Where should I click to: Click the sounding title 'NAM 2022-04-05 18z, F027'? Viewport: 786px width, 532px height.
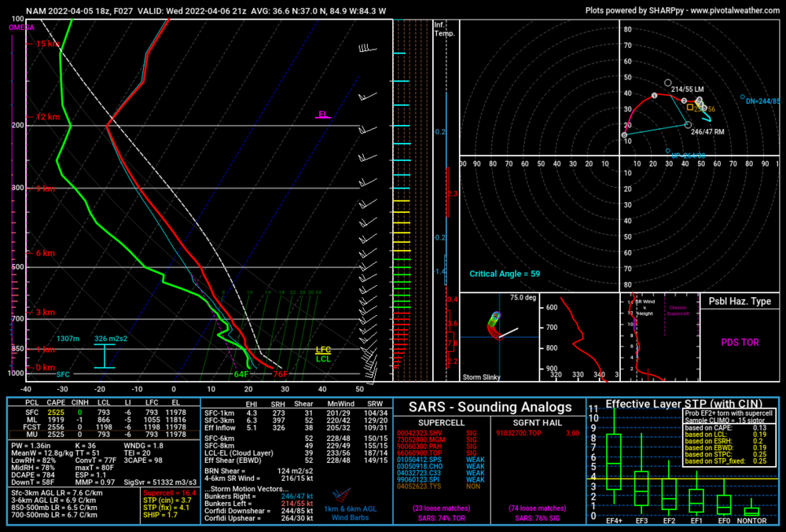click(79, 10)
